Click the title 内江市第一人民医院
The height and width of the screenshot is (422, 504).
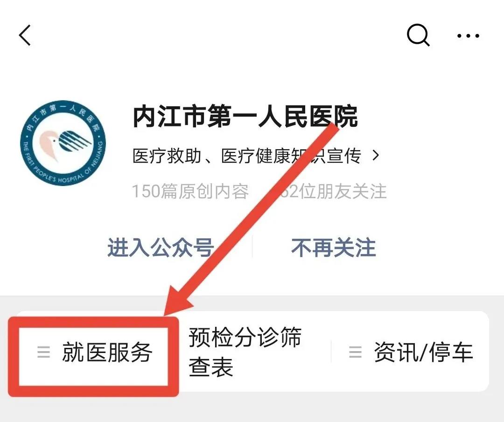[245, 116]
